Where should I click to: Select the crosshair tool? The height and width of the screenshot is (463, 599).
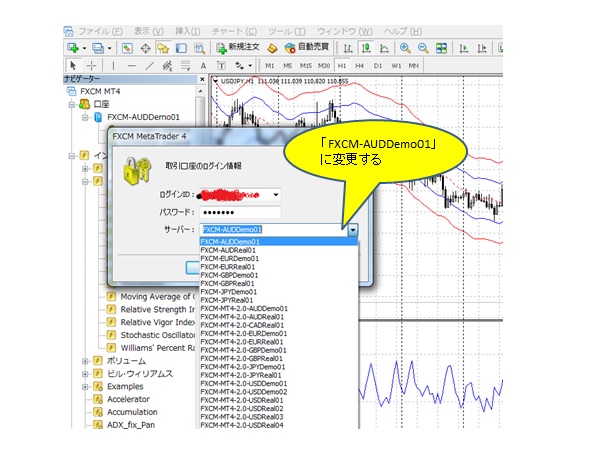coord(91,66)
